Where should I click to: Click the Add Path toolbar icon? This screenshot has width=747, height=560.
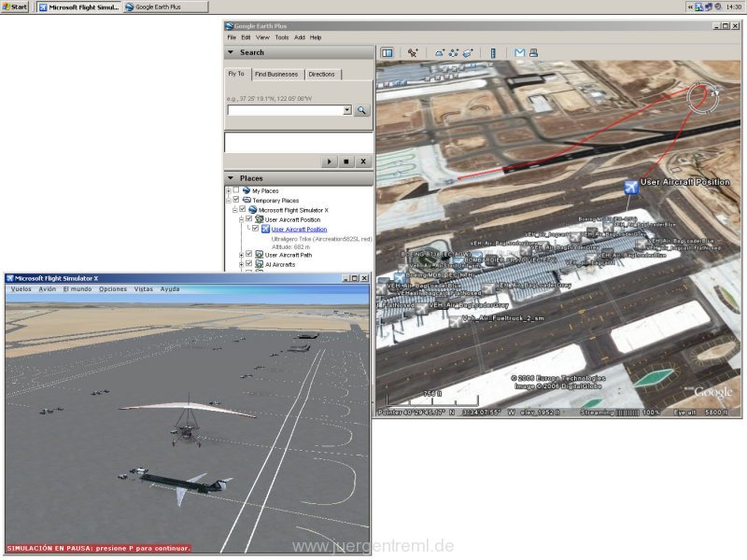454,53
